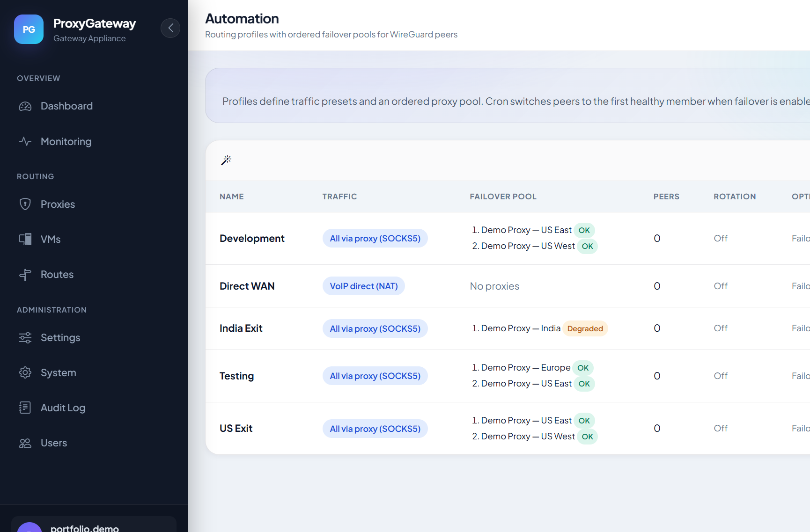The height and width of the screenshot is (532, 810).
Task: Click the TRAFFIC column header
Action: (x=339, y=197)
